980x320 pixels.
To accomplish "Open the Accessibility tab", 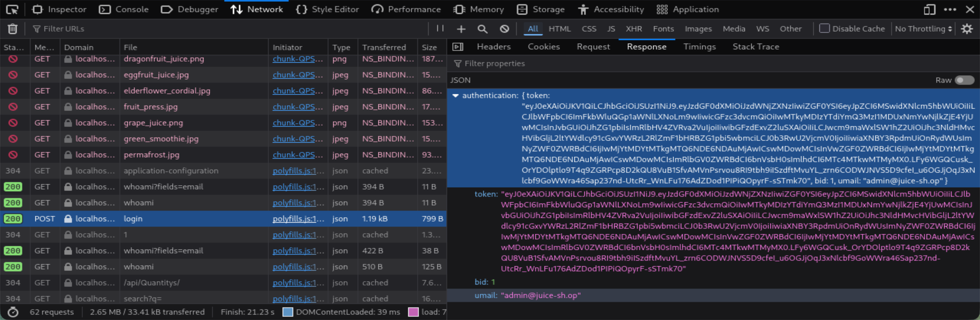I will [x=610, y=10].
